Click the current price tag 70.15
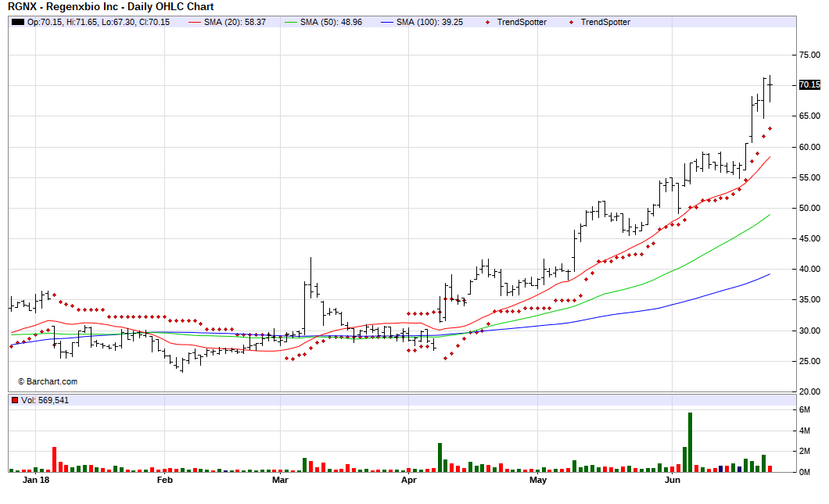The height and width of the screenshot is (504, 829). [809, 84]
